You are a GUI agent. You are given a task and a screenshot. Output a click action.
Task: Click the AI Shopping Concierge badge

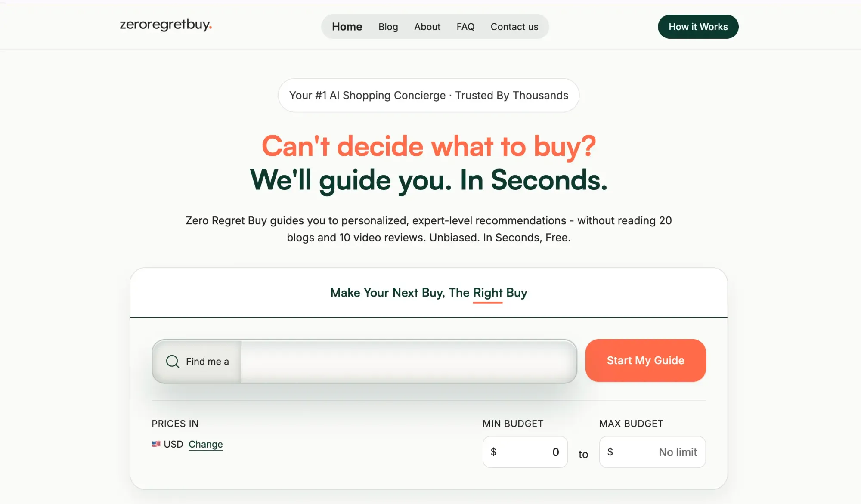[x=428, y=95]
